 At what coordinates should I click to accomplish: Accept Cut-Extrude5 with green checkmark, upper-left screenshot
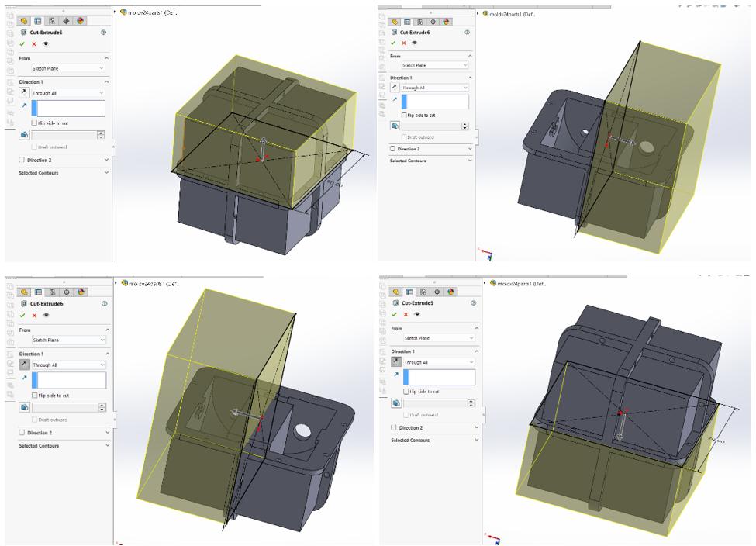click(22, 44)
